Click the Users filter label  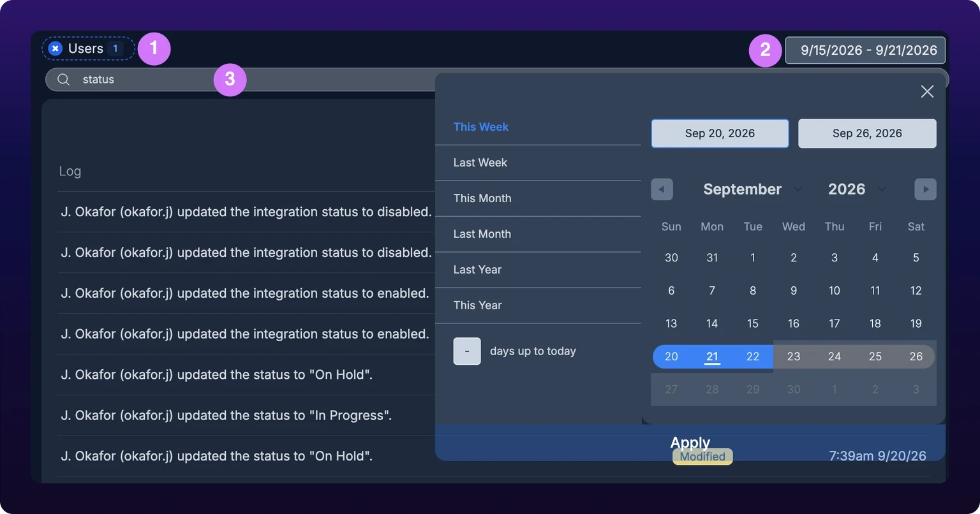pos(85,48)
